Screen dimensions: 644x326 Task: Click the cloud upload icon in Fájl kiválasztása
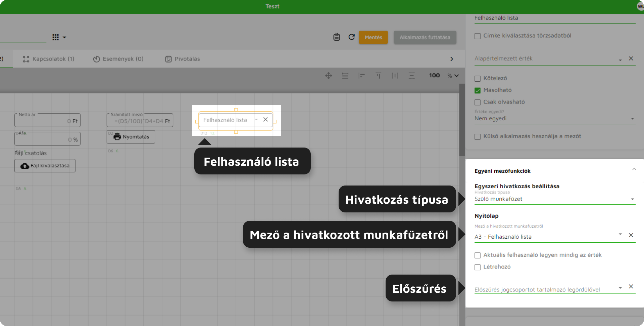pos(25,166)
